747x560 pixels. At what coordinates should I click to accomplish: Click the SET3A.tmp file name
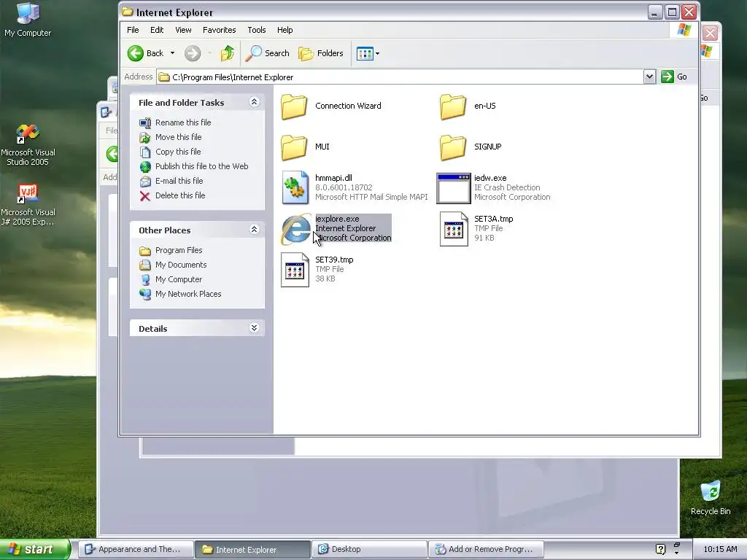pyautogui.click(x=494, y=219)
